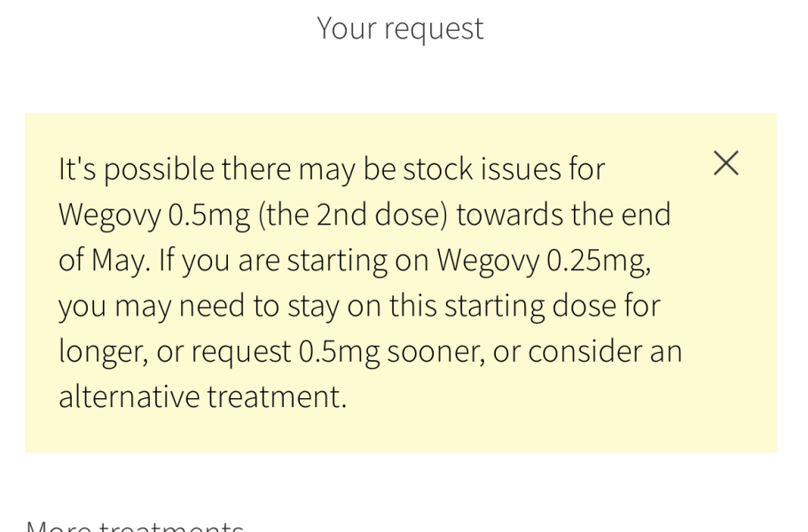This screenshot has height=532, width=808.
Task: Click the words "alternative treatment" in banner
Action: pos(200,396)
